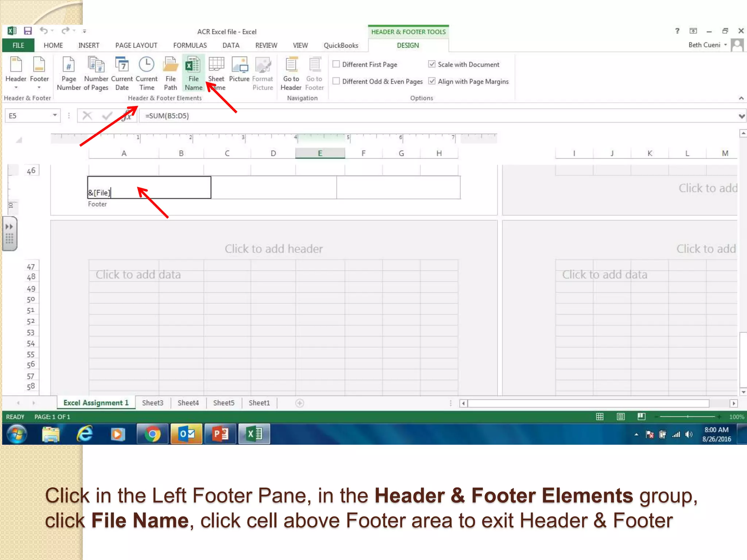Click the volume icon in system tray
747x560 pixels.
pyautogui.click(x=689, y=434)
